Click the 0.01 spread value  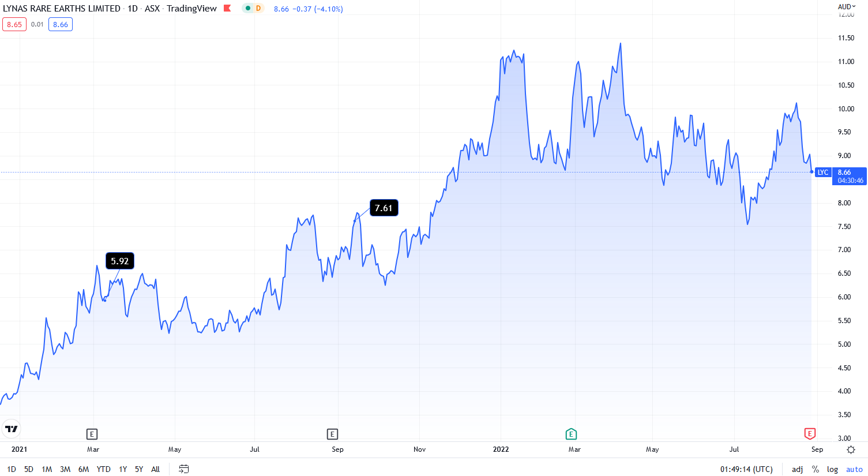click(x=37, y=24)
